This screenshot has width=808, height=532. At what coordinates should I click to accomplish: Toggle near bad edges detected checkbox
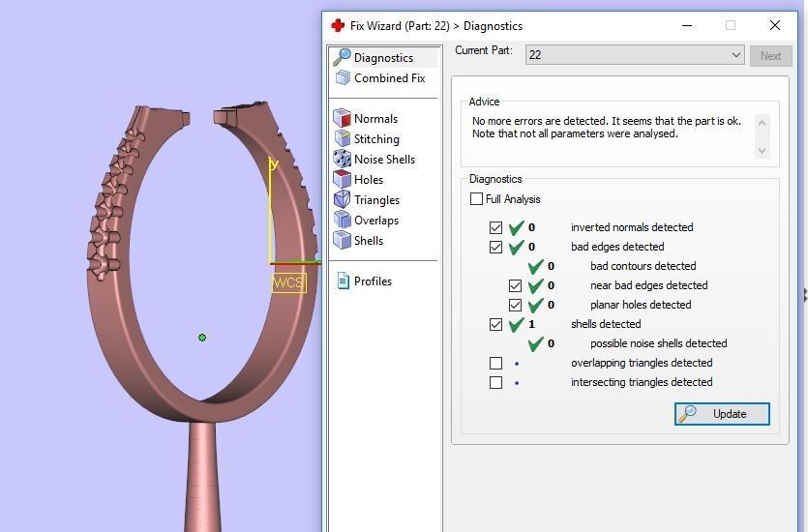tap(515, 285)
